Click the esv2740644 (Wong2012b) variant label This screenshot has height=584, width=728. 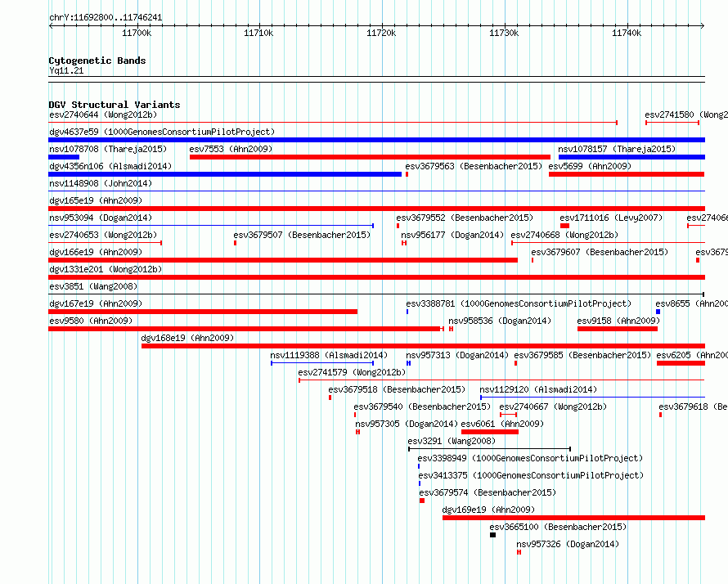pos(103,115)
